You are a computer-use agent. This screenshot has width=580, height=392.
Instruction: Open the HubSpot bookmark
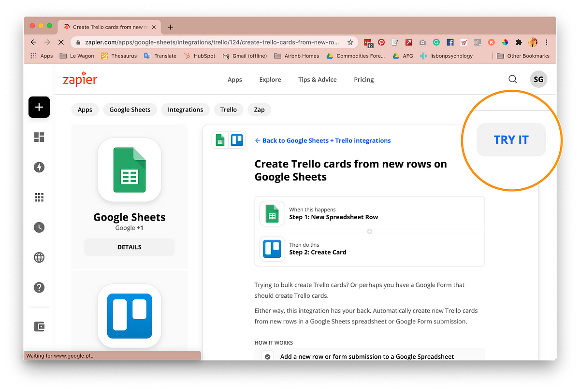click(200, 56)
